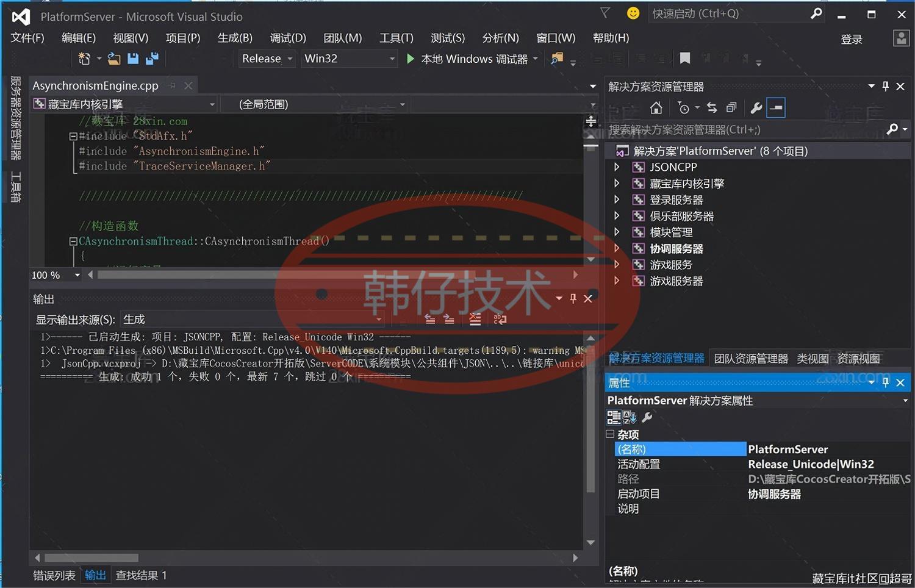The image size is (915, 588).
Task: Collapse the CAsynchronismThread constructor code block
Action: [73, 242]
